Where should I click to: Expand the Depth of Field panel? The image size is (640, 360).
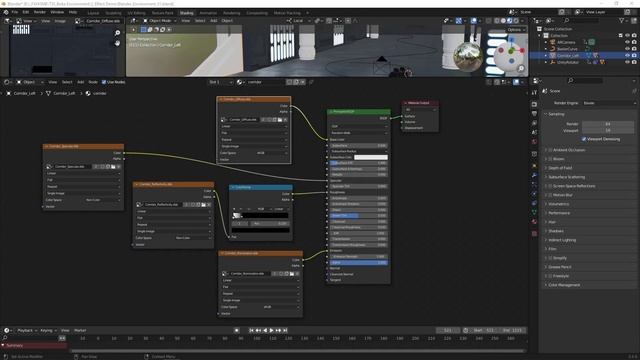pyautogui.click(x=560, y=168)
